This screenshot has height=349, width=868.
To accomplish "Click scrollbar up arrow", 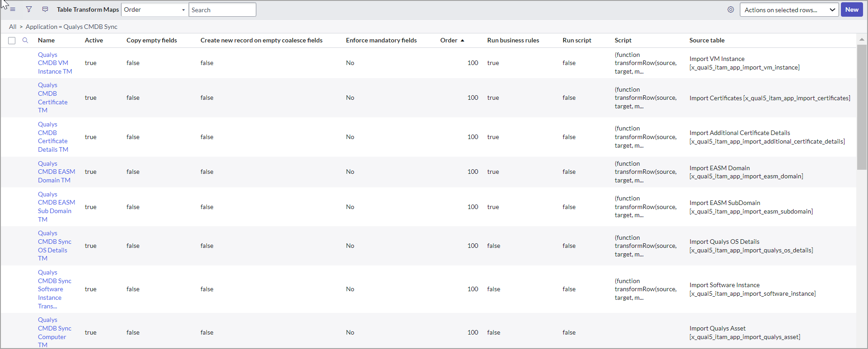I will [862, 39].
